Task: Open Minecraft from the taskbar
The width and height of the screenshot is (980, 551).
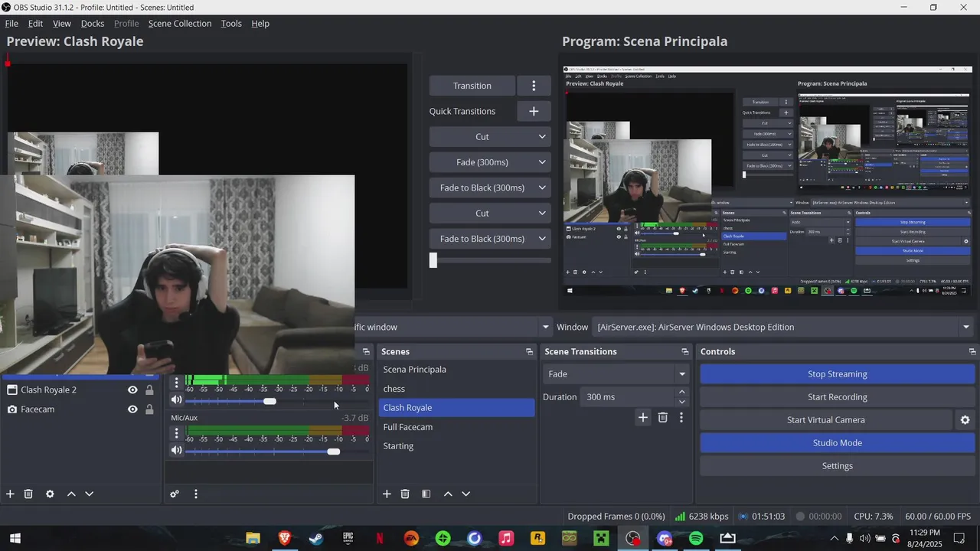Action: coord(601,539)
